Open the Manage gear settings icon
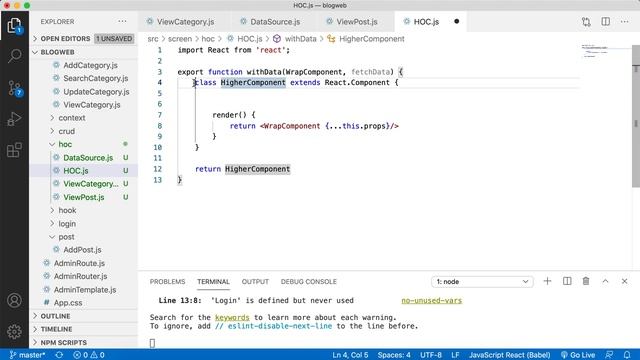The height and width of the screenshot is (360, 640). coord(14,331)
